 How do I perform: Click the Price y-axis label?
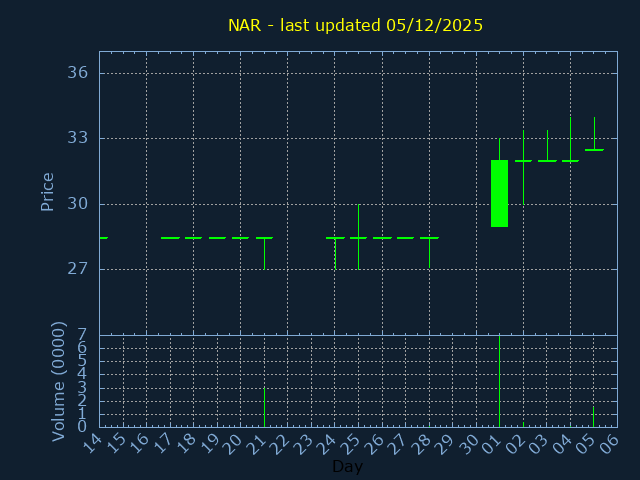click(x=47, y=191)
